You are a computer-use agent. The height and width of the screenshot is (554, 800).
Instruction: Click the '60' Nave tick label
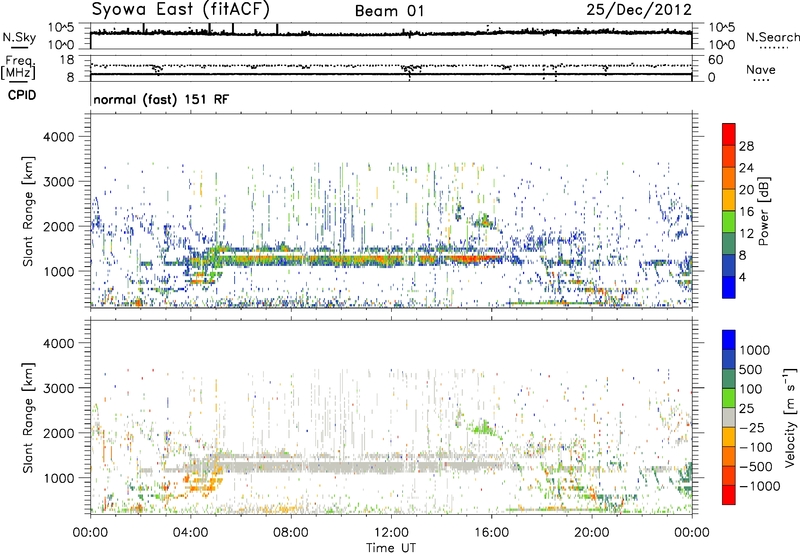click(x=715, y=60)
